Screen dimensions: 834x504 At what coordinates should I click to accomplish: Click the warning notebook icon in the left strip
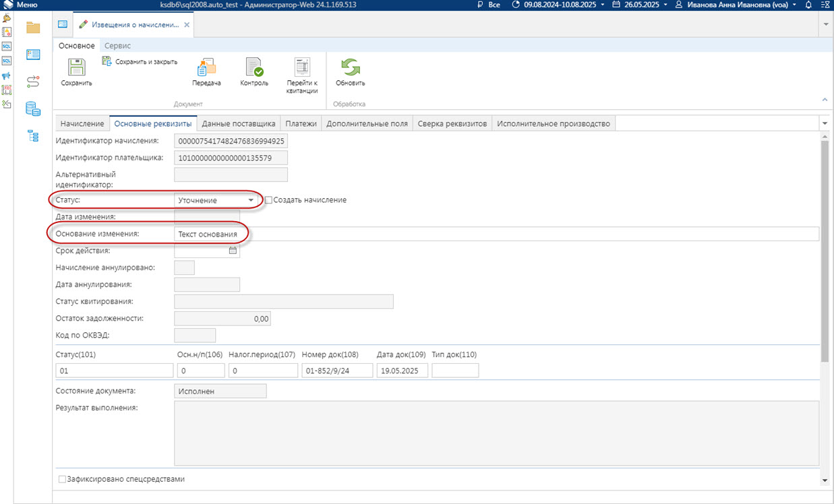6,32
